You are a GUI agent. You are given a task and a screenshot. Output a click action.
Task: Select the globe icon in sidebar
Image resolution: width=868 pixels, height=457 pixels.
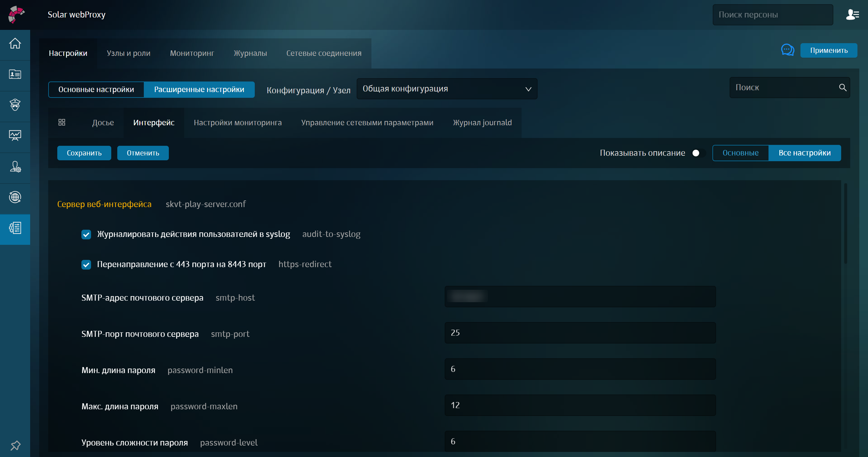pyautogui.click(x=15, y=198)
